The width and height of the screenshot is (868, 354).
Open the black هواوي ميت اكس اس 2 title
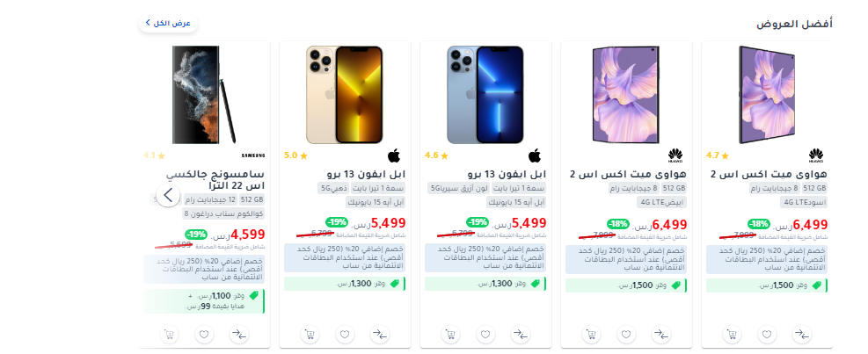pyautogui.click(x=769, y=174)
